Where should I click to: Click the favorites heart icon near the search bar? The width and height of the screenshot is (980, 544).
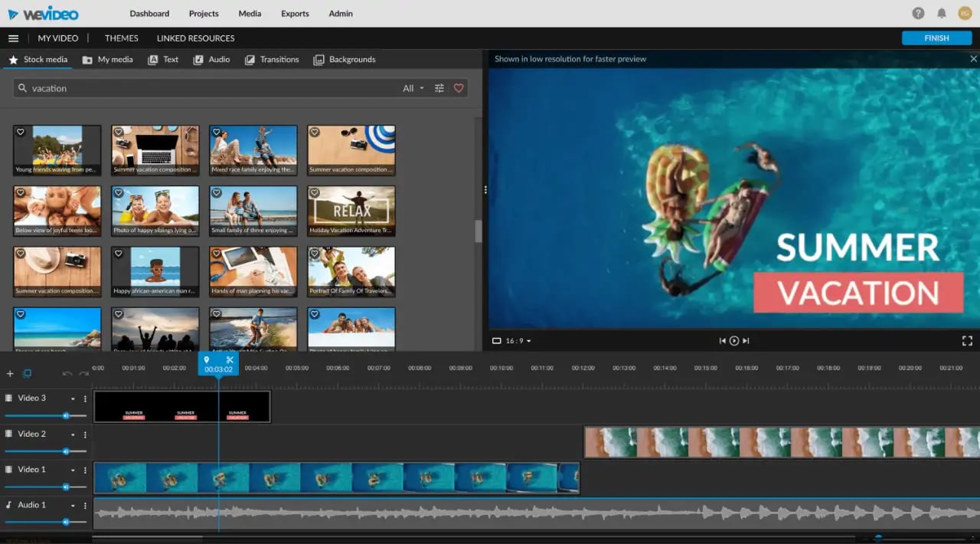click(458, 88)
